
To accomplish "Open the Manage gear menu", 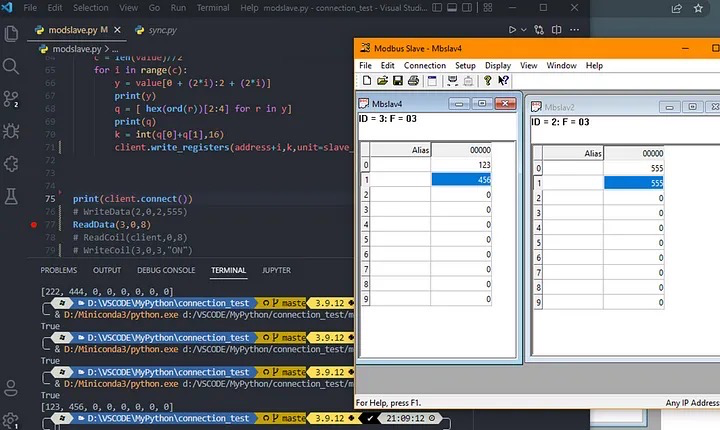I will (10, 420).
